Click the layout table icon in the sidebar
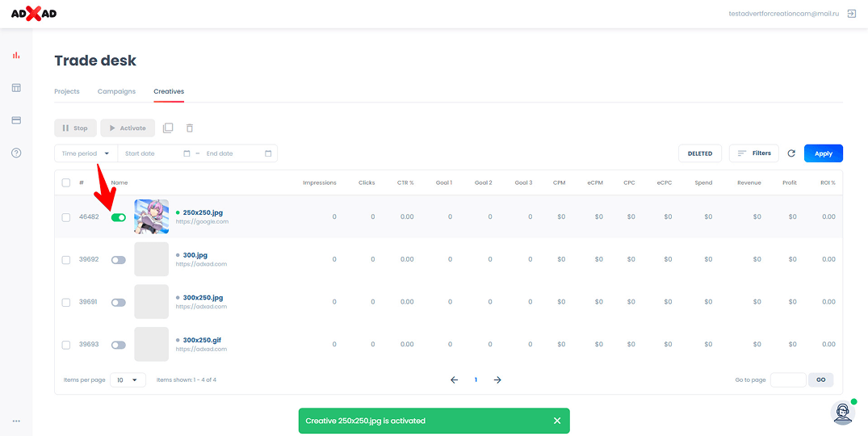868x436 pixels. [16, 88]
